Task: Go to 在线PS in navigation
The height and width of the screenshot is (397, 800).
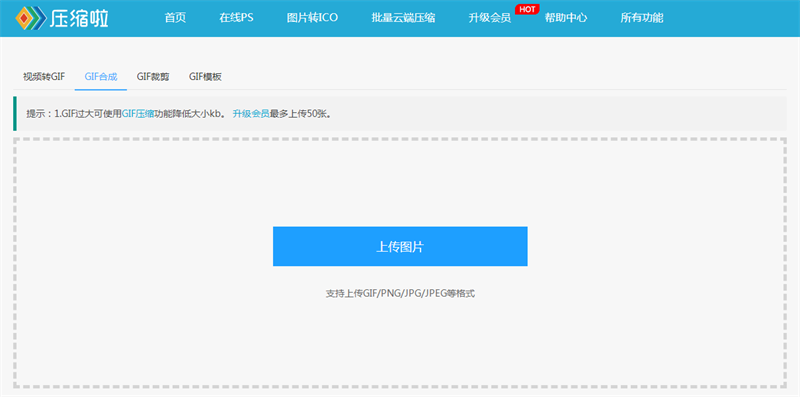Action: coord(236,18)
